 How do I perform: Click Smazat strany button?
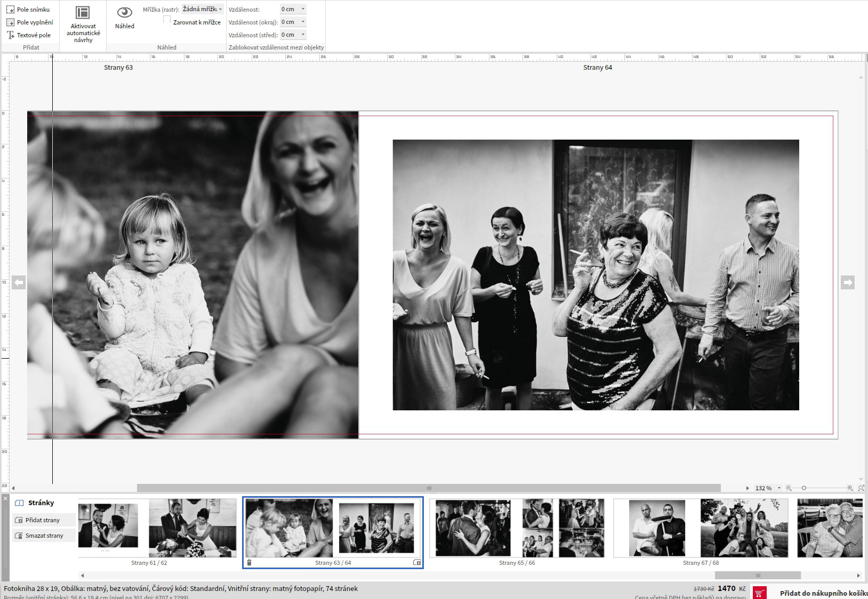click(44, 536)
